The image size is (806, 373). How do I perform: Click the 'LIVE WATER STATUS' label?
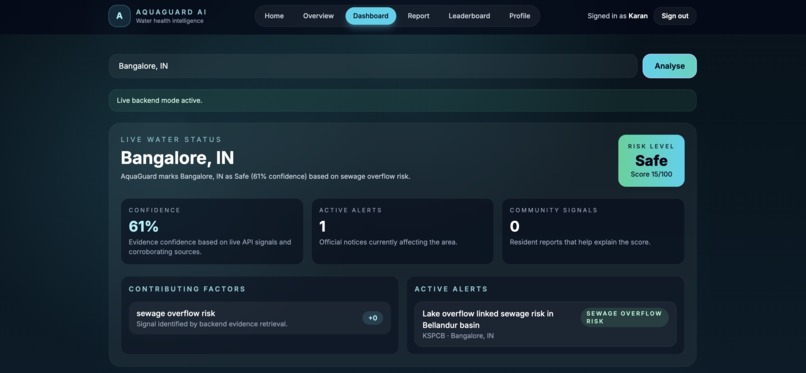[171, 139]
